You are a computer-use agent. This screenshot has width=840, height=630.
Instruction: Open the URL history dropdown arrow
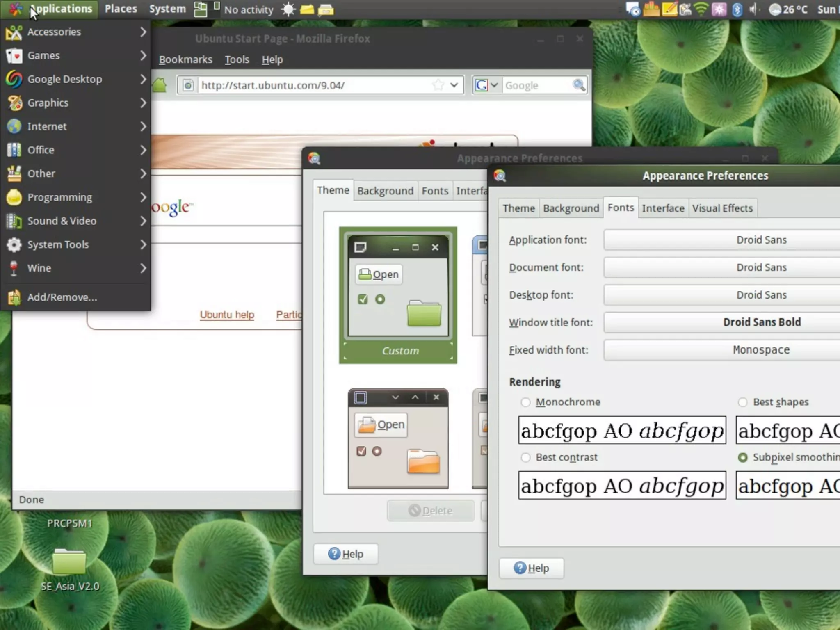coord(454,85)
